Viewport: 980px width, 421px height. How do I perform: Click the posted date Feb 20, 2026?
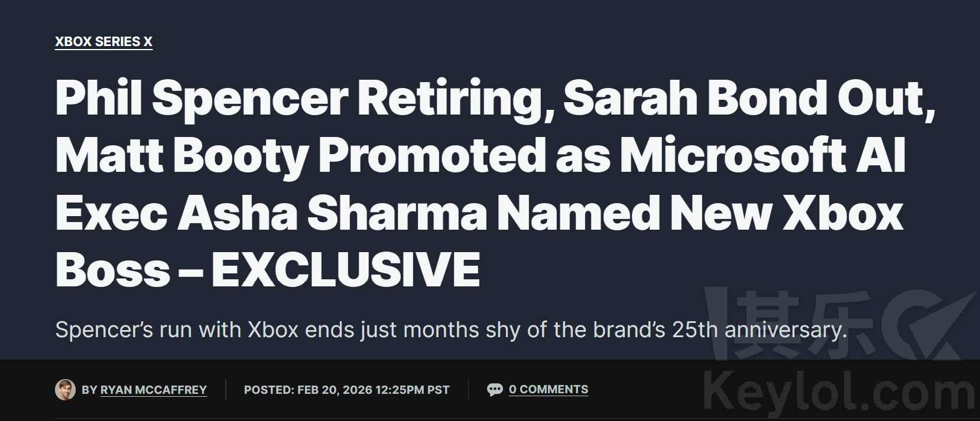click(x=335, y=390)
